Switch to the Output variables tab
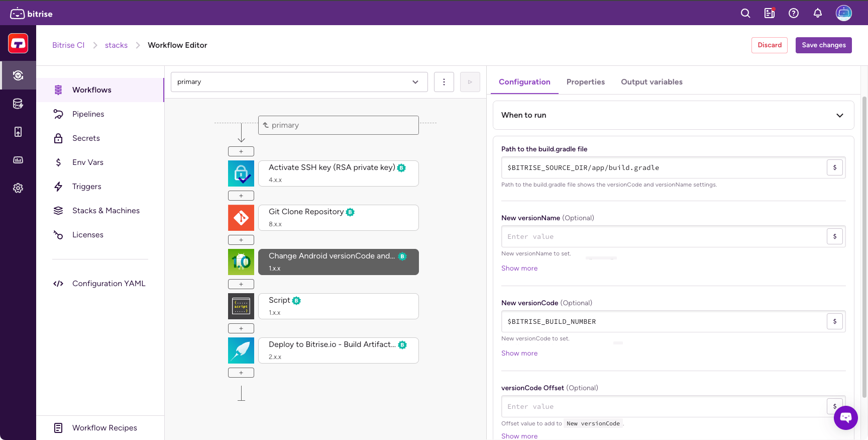 pyautogui.click(x=652, y=82)
